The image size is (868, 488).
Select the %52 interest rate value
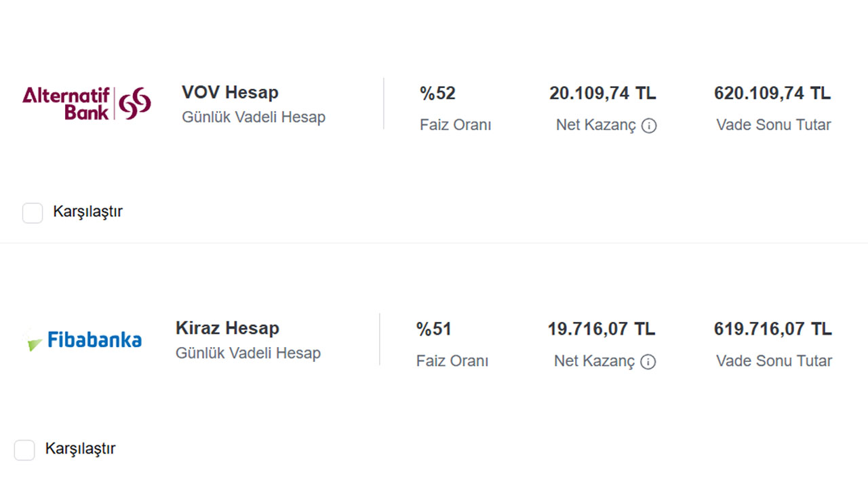coord(437,94)
